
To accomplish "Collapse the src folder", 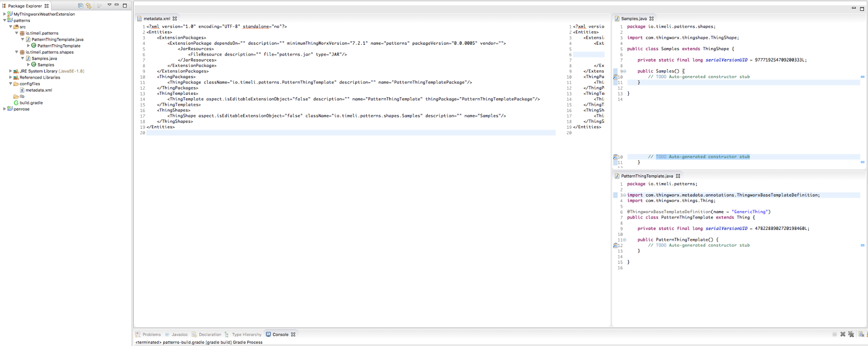I will (10, 27).
